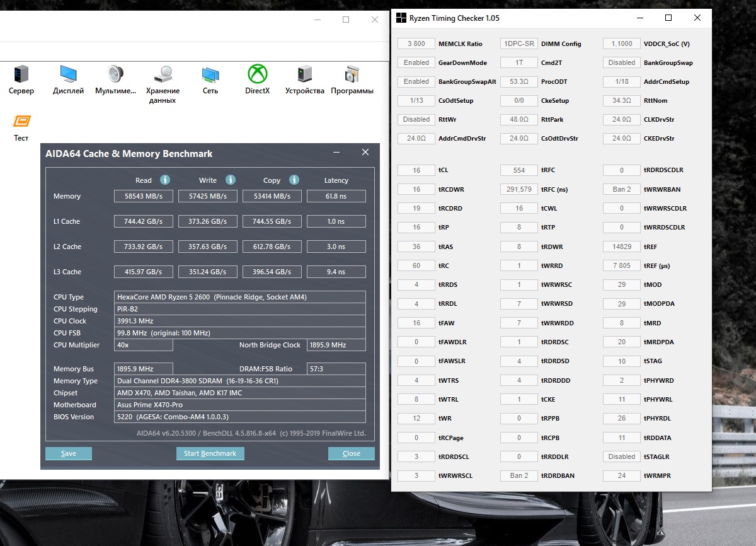Click the Copy column info icon
756x546 pixels.
[x=294, y=180]
